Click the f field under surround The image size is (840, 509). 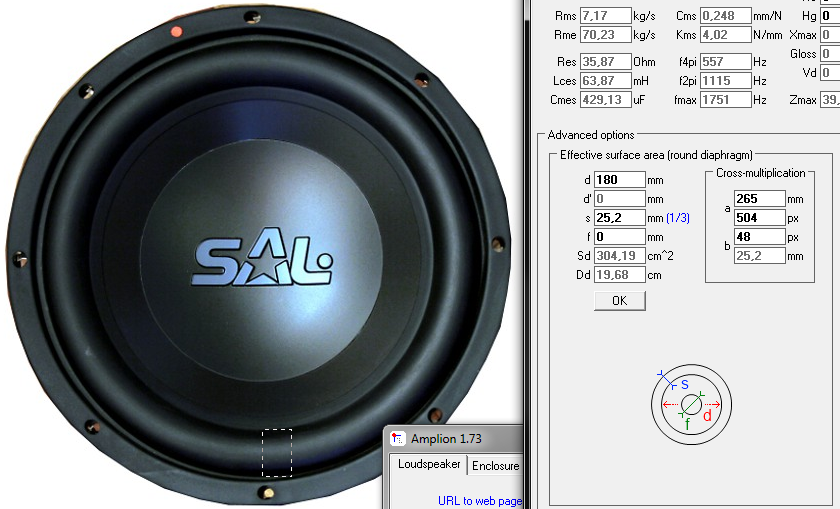point(620,236)
